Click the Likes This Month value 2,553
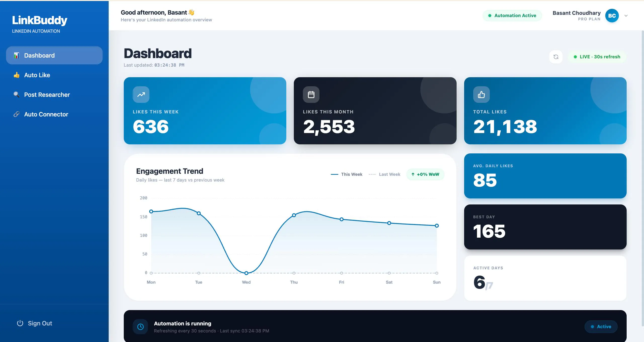The height and width of the screenshot is (342, 644). pyautogui.click(x=329, y=127)
